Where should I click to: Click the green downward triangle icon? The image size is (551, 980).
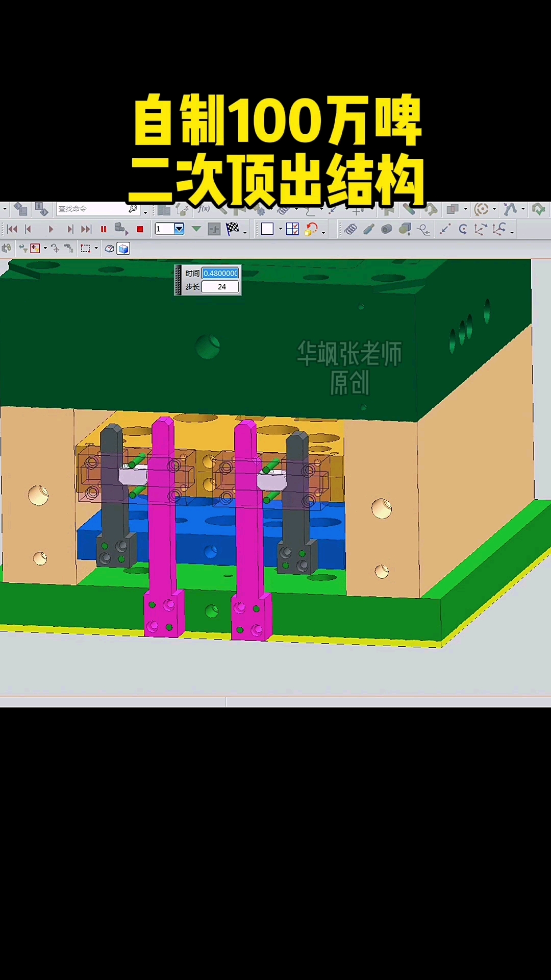(x=196, y=229)
